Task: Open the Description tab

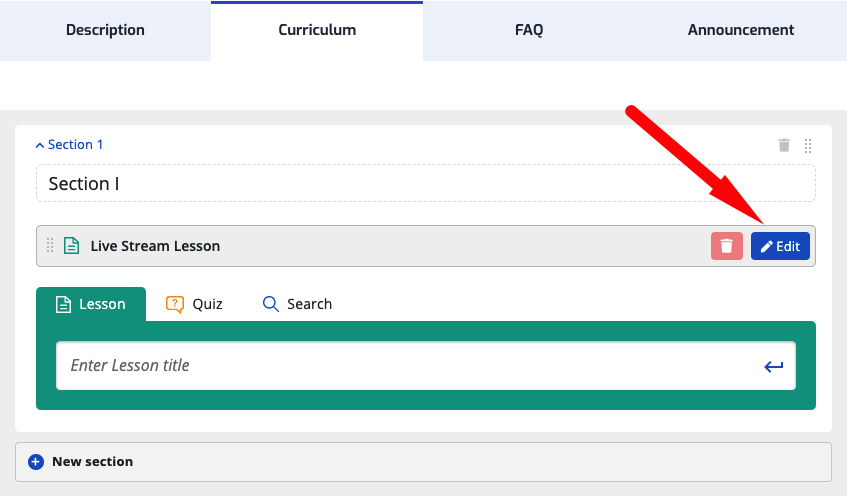Action: (x=105, y=30)
